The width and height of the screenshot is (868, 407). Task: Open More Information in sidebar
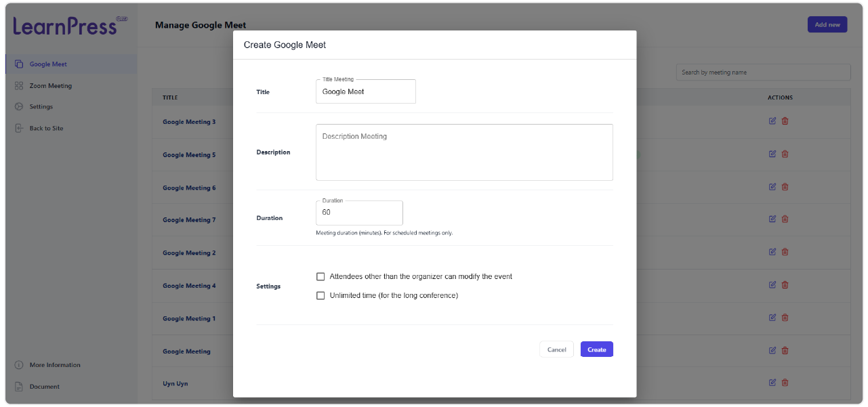pyautogui.click(x=54, y=365)
